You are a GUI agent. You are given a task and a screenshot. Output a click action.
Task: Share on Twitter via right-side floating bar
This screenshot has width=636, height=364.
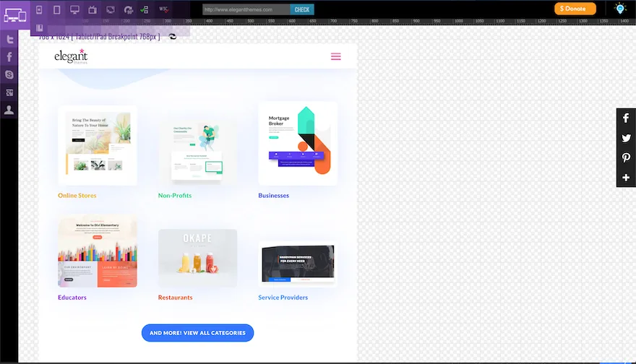point(626,138)
